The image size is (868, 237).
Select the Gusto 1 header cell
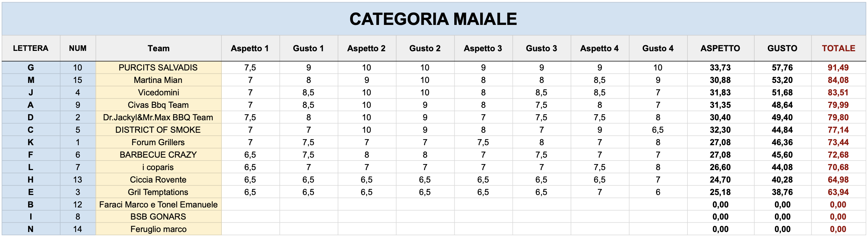(x=309, y=48)
